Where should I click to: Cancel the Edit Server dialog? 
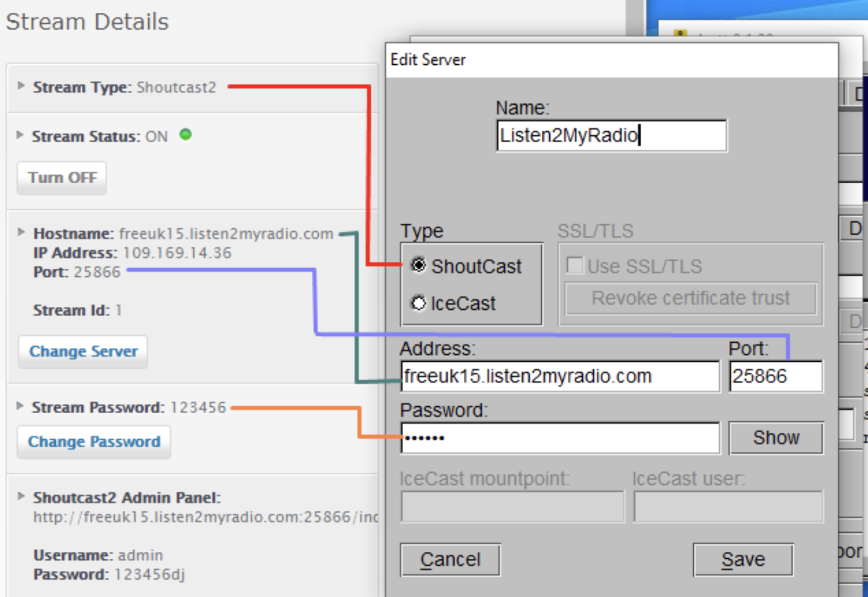coord(450,559)
